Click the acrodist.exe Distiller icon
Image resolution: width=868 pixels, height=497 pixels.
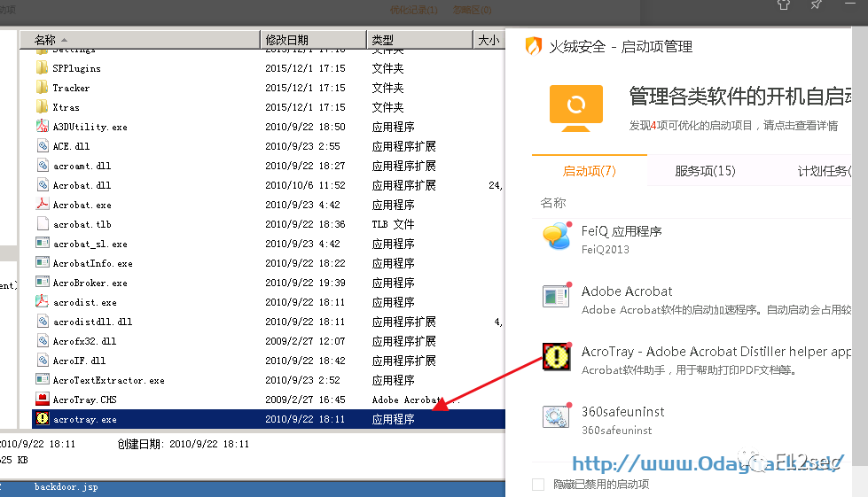point(42,302)
